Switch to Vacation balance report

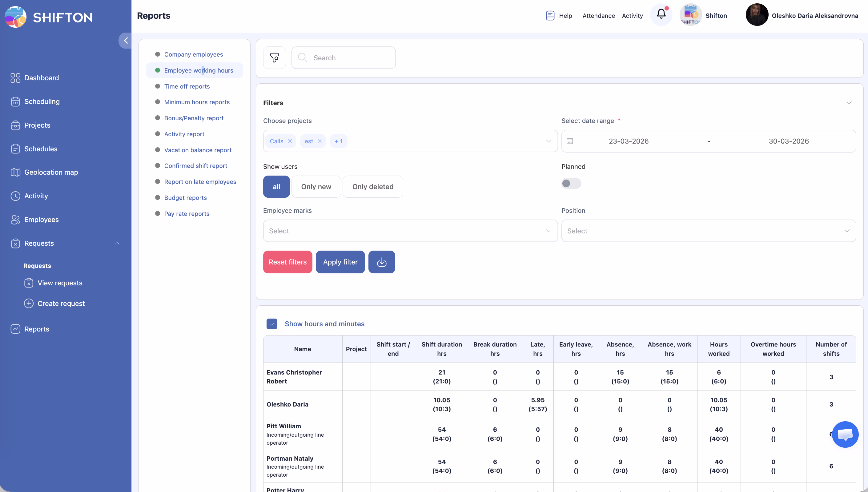click(198, 150)
